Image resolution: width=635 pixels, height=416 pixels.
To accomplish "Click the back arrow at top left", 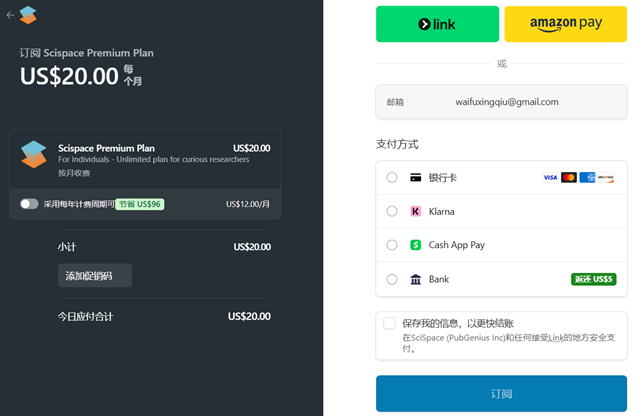I will pos(10,15).
